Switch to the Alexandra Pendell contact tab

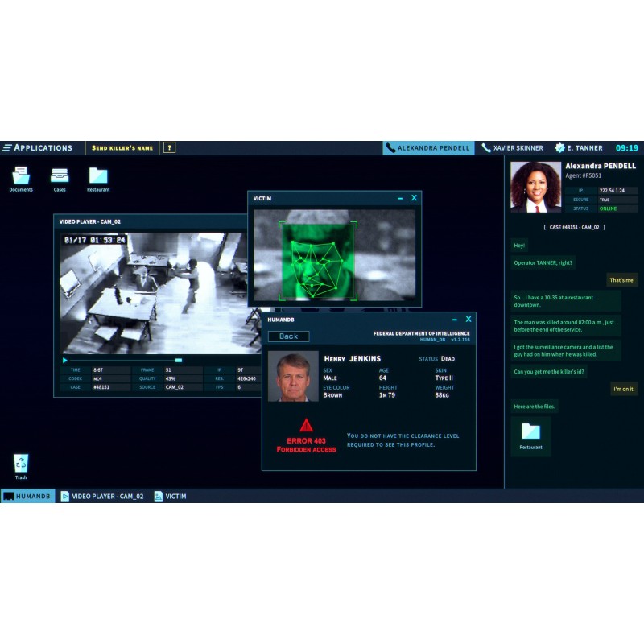(427, 148)
